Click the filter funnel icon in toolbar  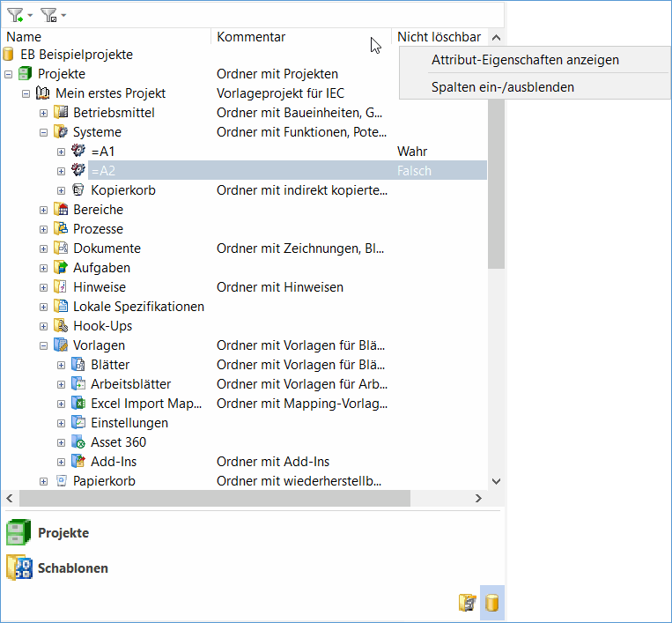(15, 15)
